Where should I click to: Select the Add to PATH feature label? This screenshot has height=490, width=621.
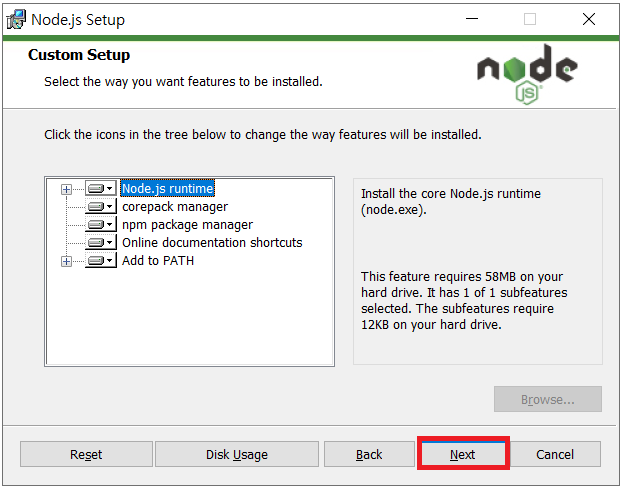[x=158, y=261]
